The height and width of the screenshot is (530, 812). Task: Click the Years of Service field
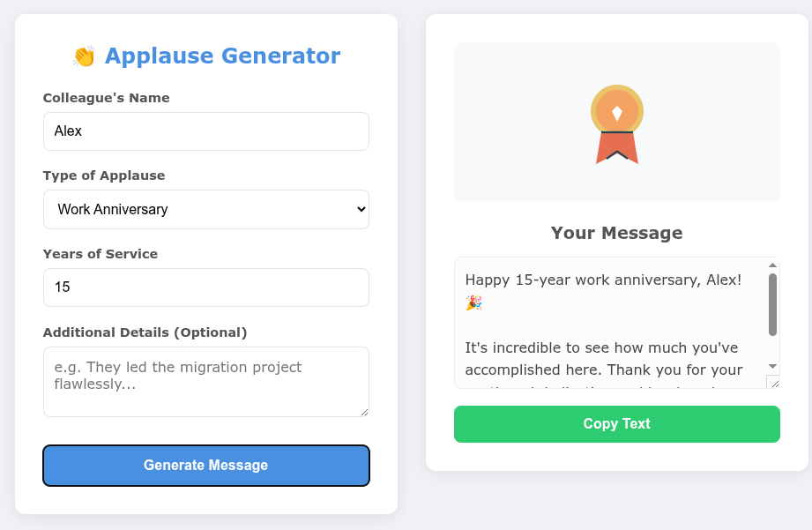(206, 287)
